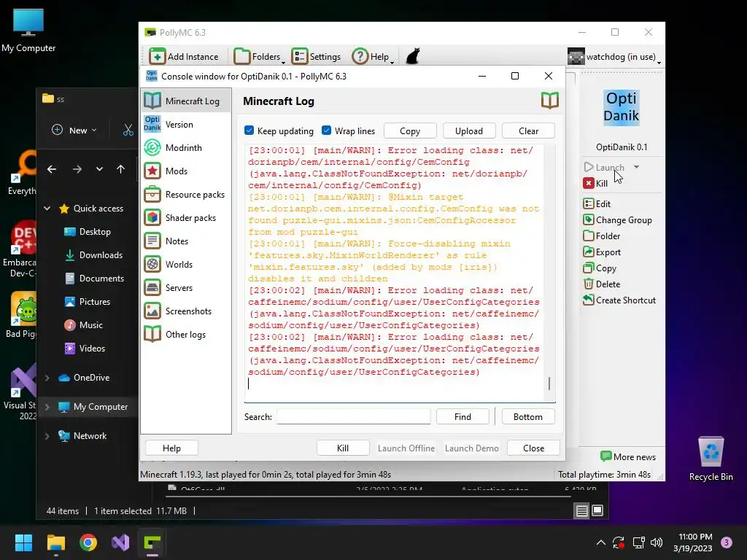
Task: Open the Help dropdown in PollyMC toolbar
Action: pyautogui.click(x=373, y=56)
